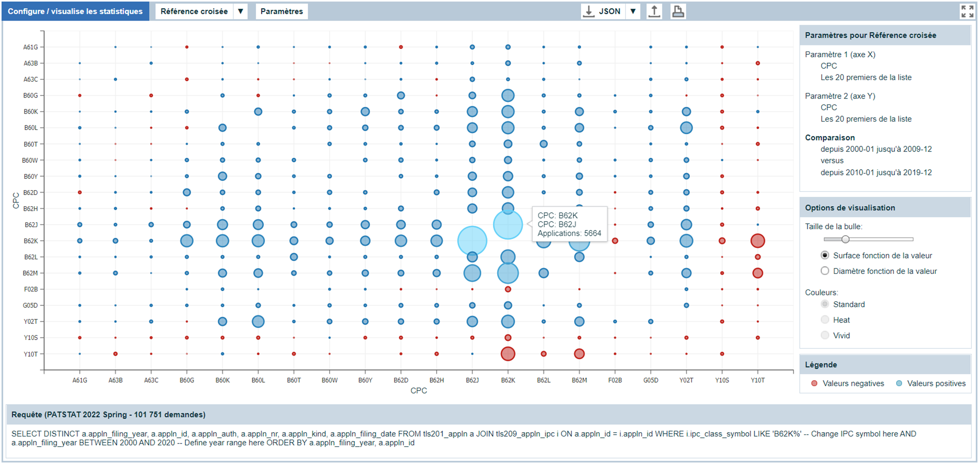Image resolution: width=980 pixels, height=464 pixels.
Task: Open the 'Configure / visualise les statistiques' tab
Action: click(75, 11)
